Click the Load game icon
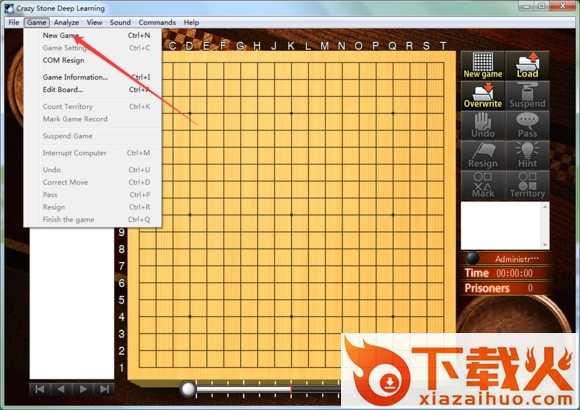Viewport: 580px width, 410px height. [527, 65]
